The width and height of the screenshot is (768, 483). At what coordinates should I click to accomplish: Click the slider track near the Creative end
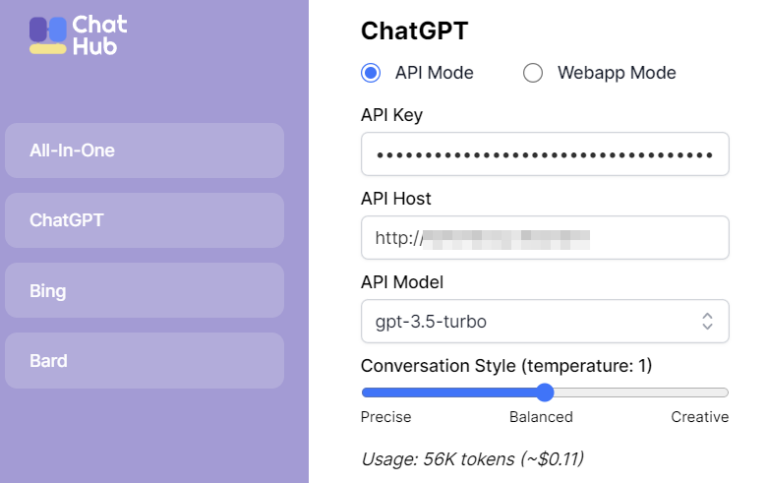tap(710, 393)
